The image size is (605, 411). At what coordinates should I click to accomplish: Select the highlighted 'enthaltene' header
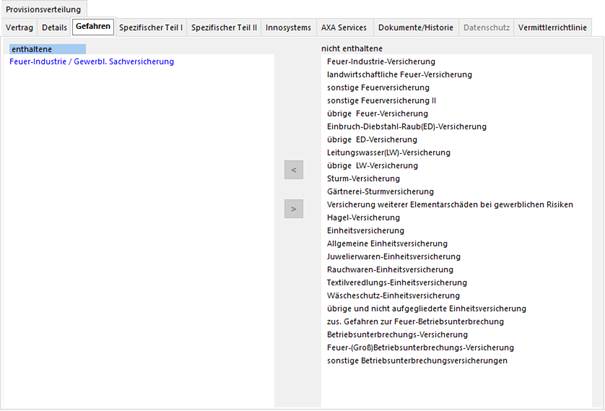47,49
